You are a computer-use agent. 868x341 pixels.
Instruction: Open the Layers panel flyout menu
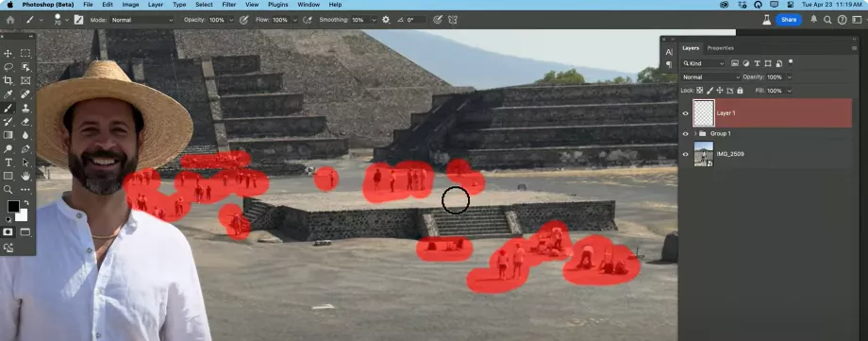[x=854, y=48]
